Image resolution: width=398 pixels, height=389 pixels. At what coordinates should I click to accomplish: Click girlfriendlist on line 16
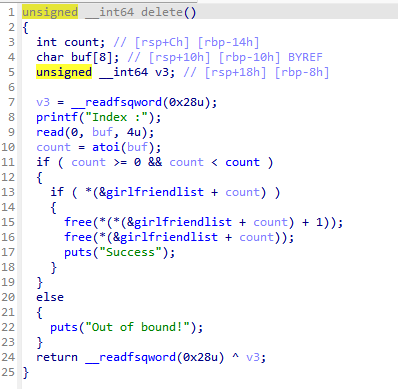click(x=169, y=237)
